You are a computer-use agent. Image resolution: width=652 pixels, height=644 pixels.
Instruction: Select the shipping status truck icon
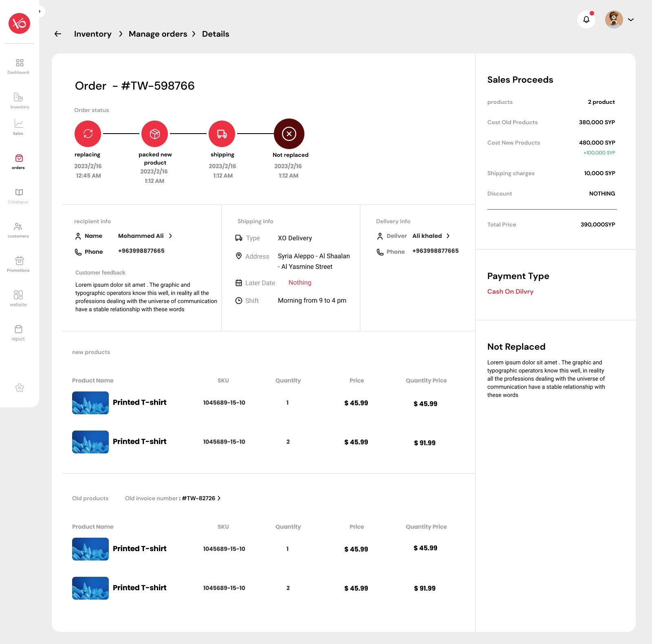coord(222,134)
